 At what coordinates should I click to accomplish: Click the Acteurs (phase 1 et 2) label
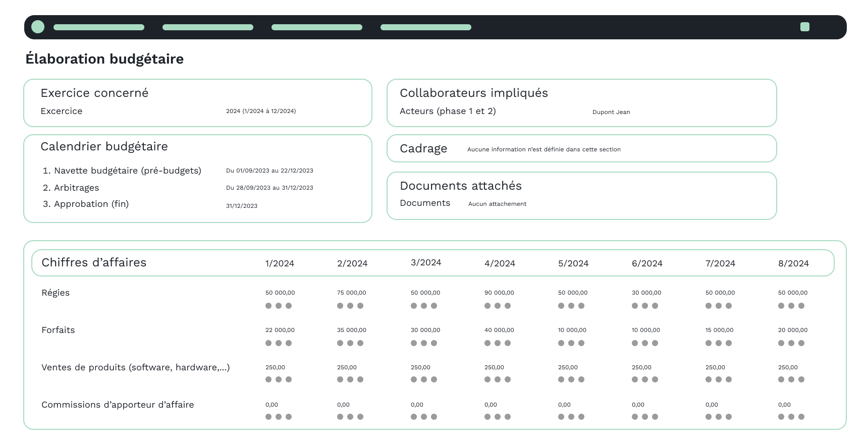pyautogui.click(x=448, y=111)
